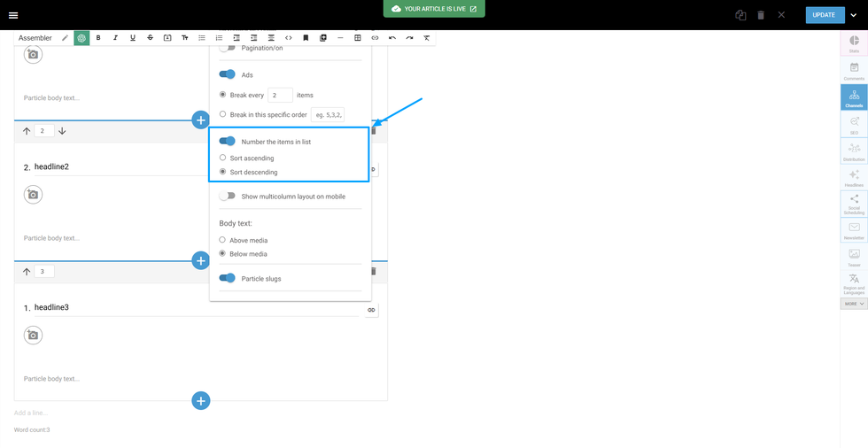This screenshot has height=448, width=868.
Task: Enable Show multicolumn layout on mobile
Action: [x=228, y=197]
